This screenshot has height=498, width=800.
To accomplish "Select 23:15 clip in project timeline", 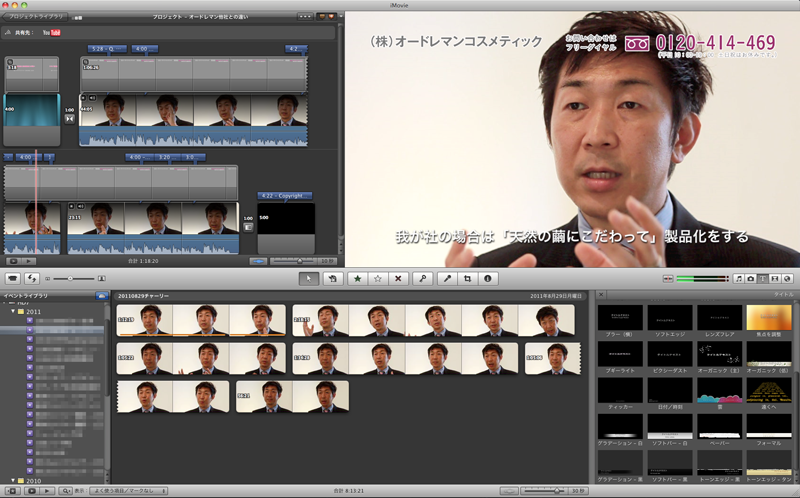I will (x=153, y=228).
